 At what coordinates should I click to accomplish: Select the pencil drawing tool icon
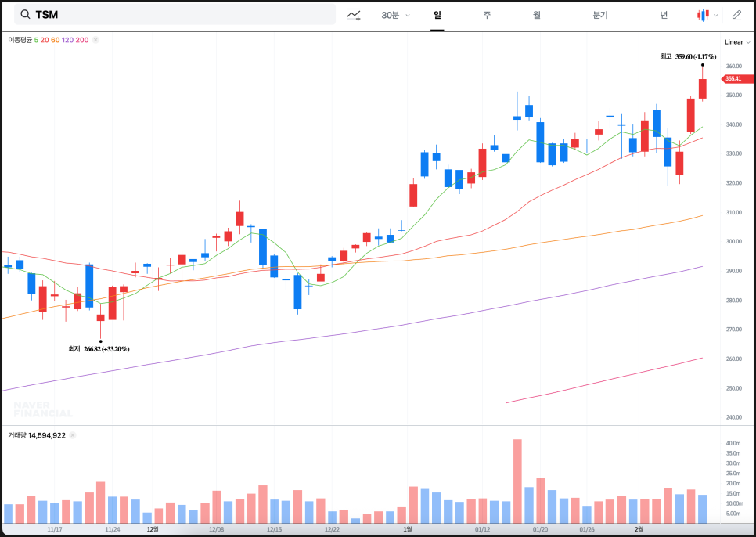click(736, 15)
